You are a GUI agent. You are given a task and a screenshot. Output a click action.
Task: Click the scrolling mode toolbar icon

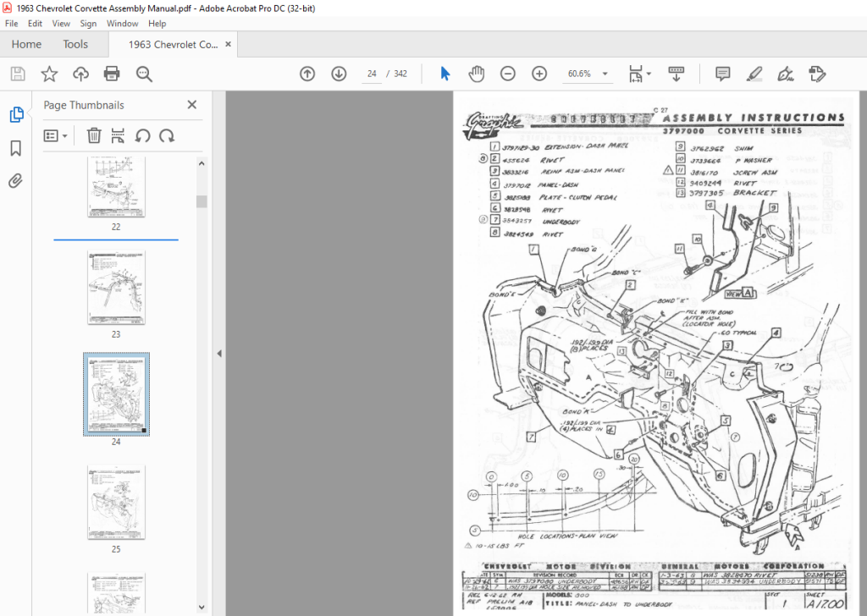point(676,74)
